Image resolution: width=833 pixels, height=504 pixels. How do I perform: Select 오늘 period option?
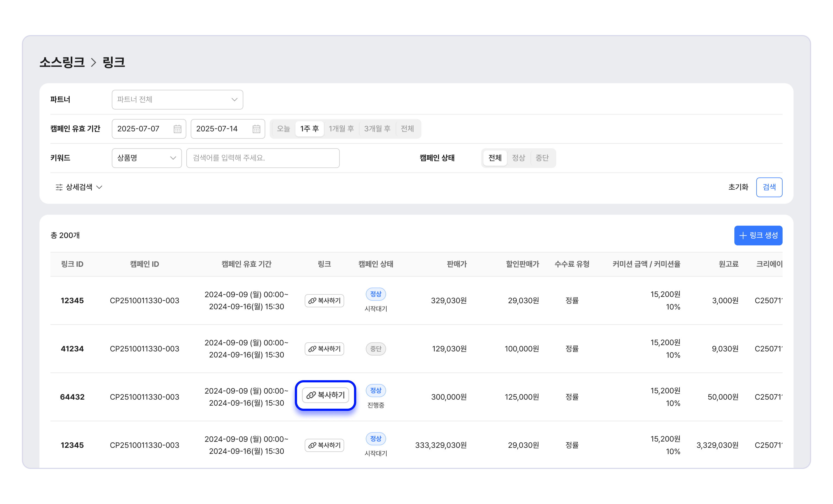[x=283, y=129]
